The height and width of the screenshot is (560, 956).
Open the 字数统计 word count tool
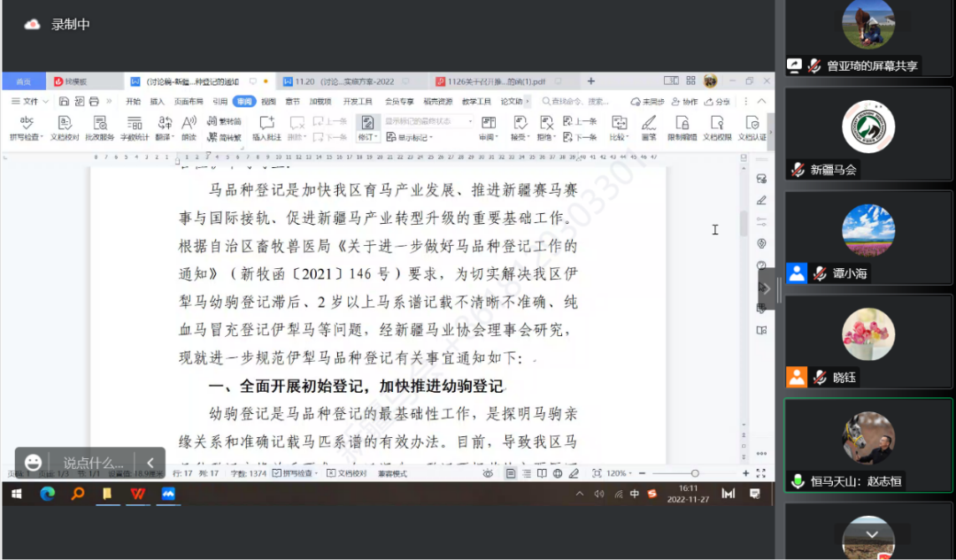(x=134, y=127)
